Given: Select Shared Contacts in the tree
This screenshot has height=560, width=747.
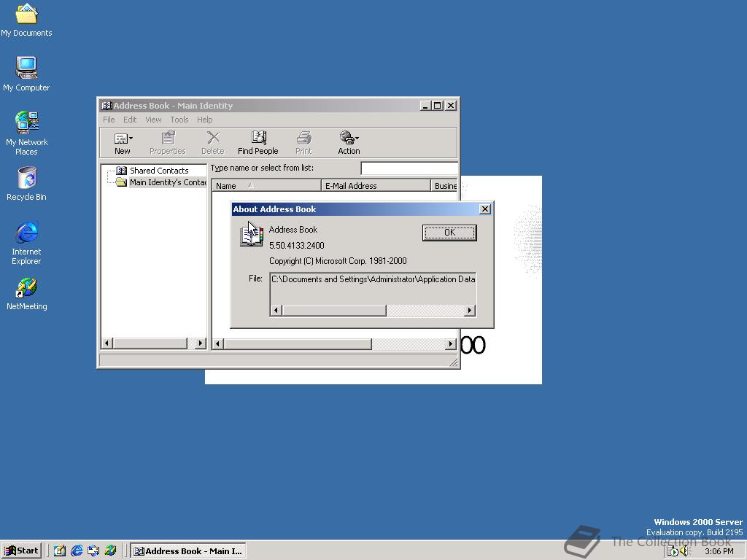Looking at the screenshot, I should [159, 171].
